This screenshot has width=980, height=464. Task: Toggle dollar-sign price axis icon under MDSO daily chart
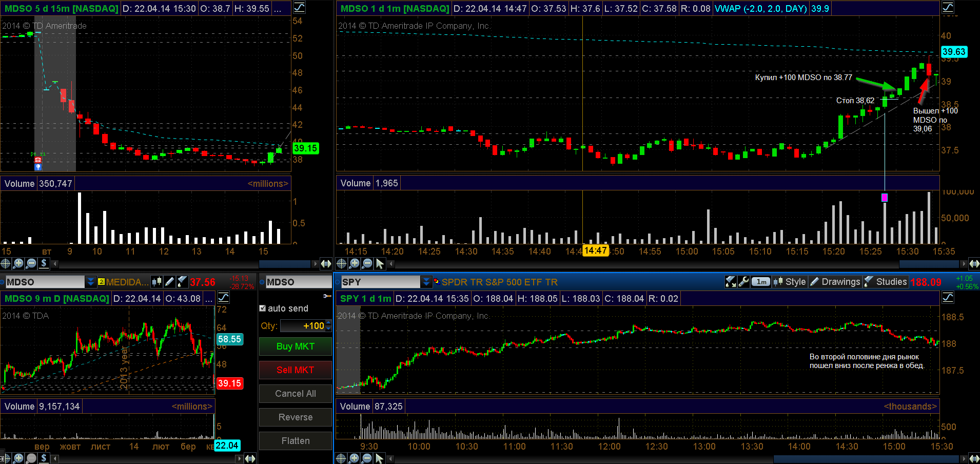(44, 458)
